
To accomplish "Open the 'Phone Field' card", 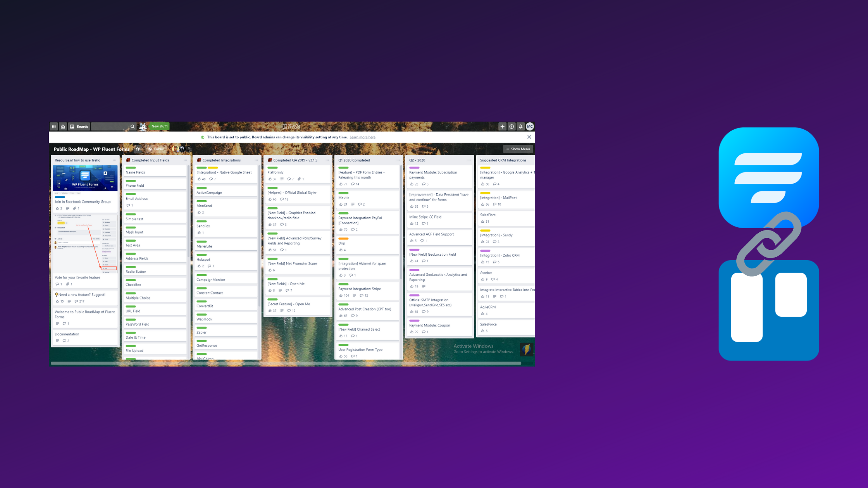I will coord(155,184).
